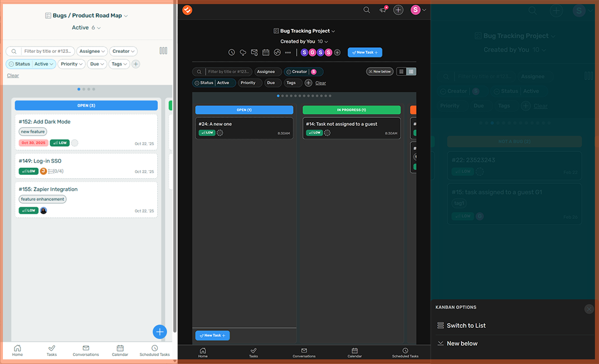Click the activity pulse icon in project toolbar
This screenshot has height=364, width=599.
click(x=277, y=52)
